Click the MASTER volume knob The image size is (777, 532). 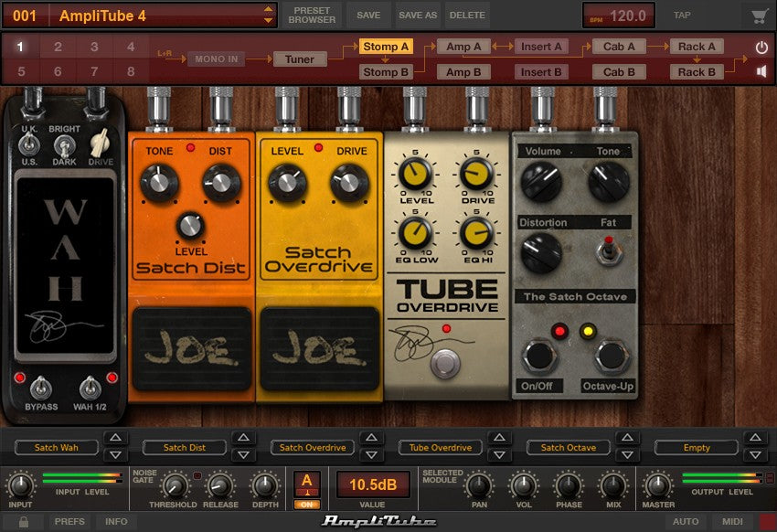tap(658, 484)
